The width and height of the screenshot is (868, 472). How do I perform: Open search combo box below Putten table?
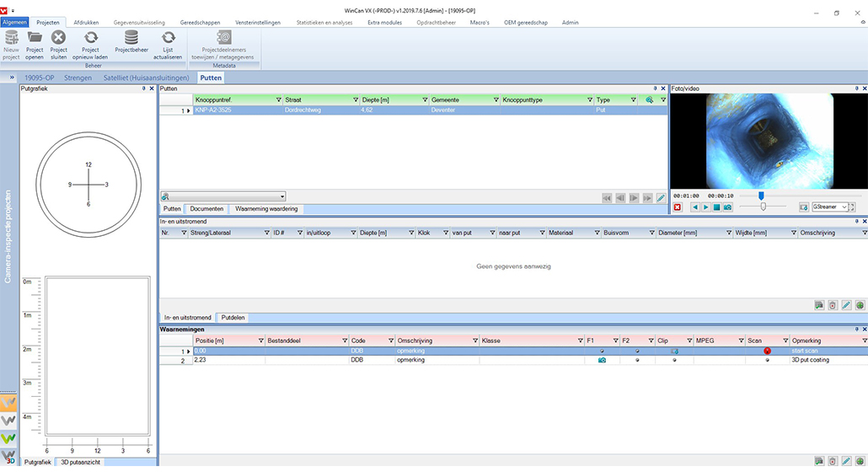(223, 196)
